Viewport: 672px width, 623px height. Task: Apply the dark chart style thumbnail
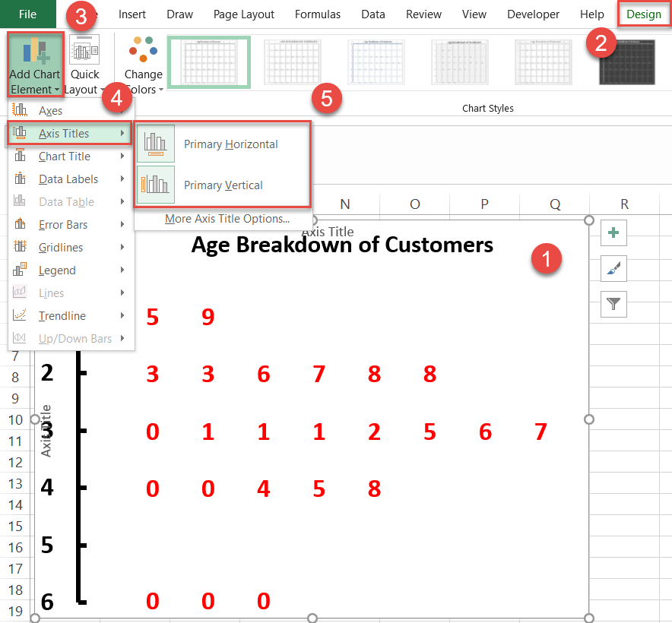626,62
